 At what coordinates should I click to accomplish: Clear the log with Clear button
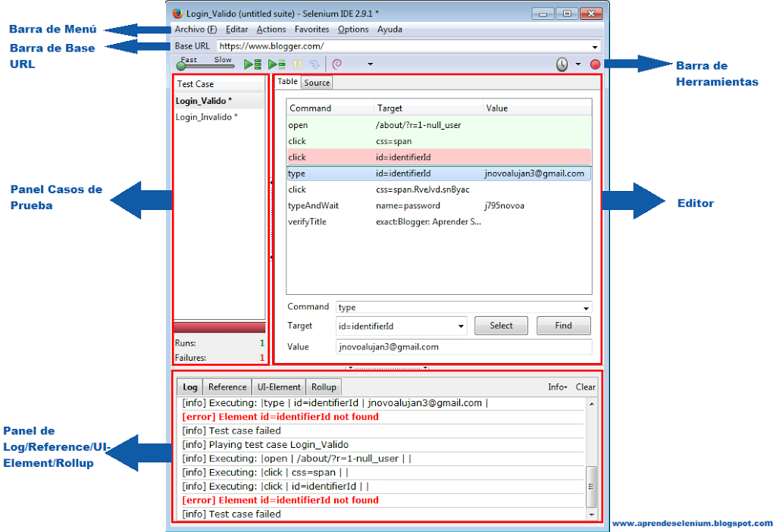[x=586, y=387]
